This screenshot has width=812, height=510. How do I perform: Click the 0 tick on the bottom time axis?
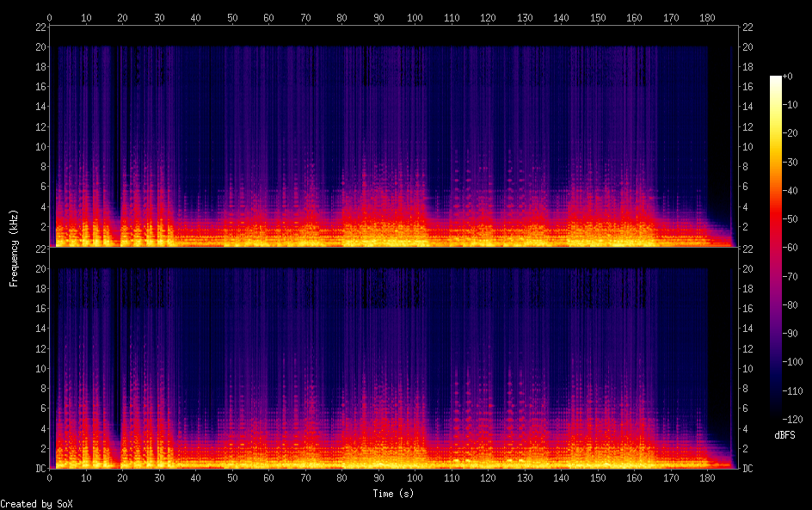[50, 479]
